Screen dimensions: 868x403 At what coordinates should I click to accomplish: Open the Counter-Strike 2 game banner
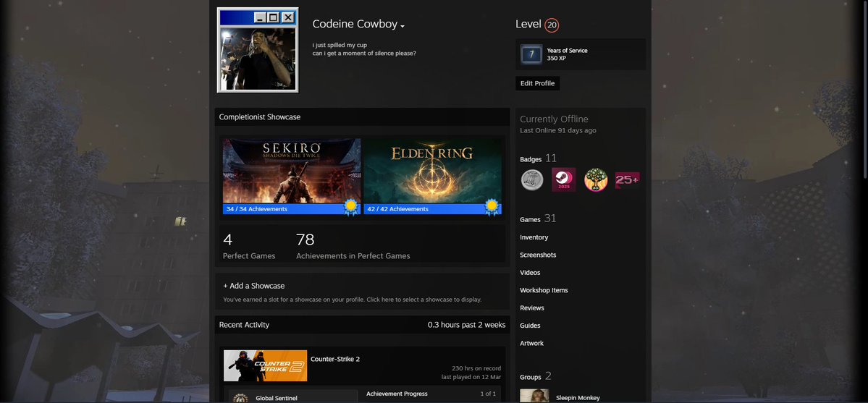click(265, 365)
